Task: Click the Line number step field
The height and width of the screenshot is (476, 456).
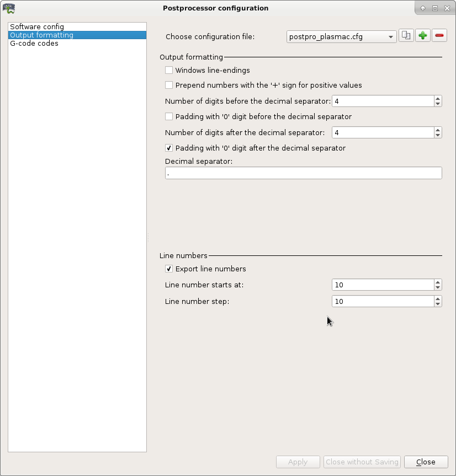Action: coord(383,302)
